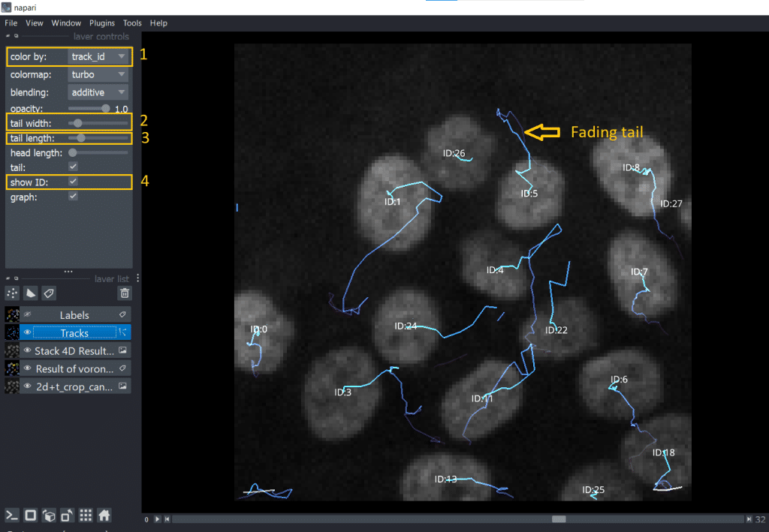The width and height of the screenshot is (769, 532).
Task: Enable grid view mode
Action: 86,515
